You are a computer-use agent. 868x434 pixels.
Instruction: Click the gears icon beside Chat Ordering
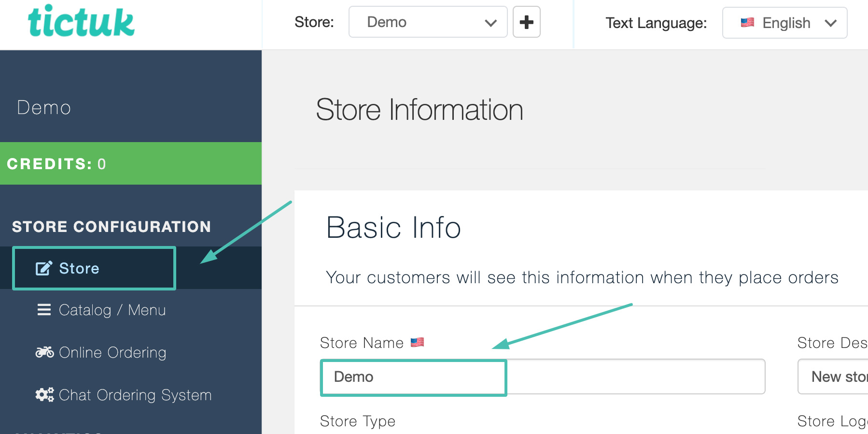(44, 394)
